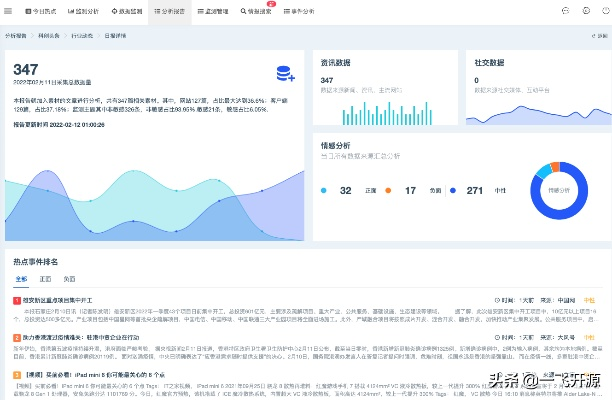Image resolution: width=612 pixels, height=400 pixels.
Task: Click the 情感分析 section heading
Action: click(x=335, y=146)
